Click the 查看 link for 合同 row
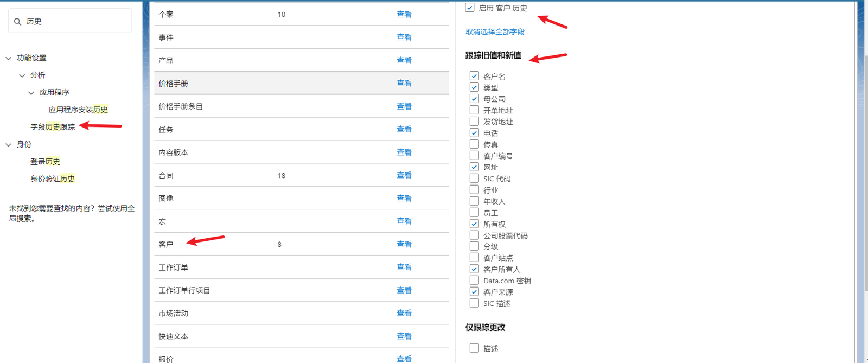Screen dimensions: 868x363 [404, 175]
